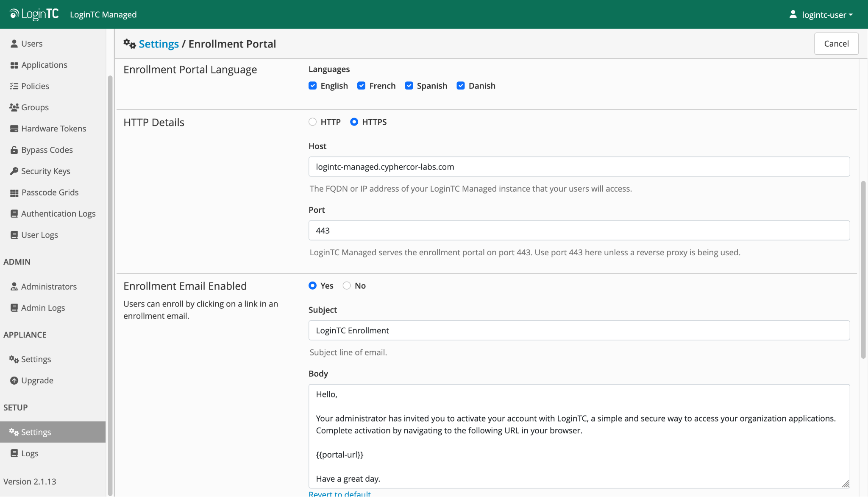The image size is (868, 497).
Task: Click the Applications grid icon
Action: pos(14,65)
